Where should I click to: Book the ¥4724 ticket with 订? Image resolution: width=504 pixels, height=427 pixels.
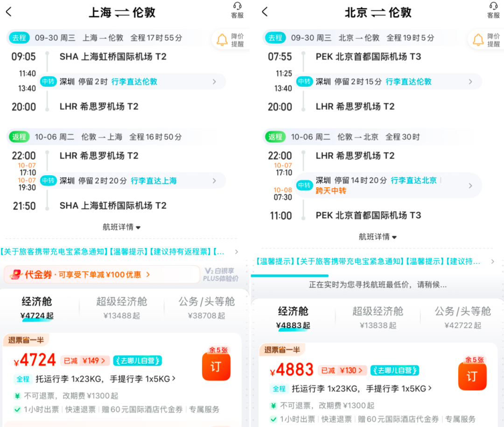click(216, 366)
